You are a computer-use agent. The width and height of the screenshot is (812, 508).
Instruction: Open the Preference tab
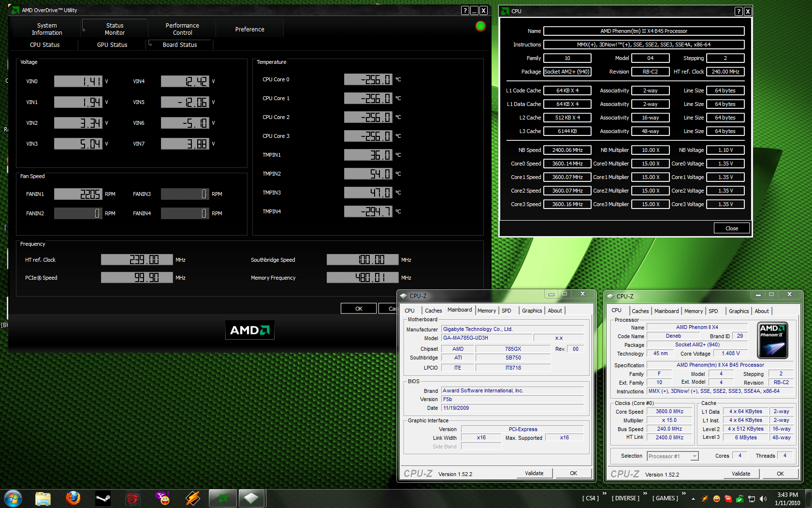[249, 29]
